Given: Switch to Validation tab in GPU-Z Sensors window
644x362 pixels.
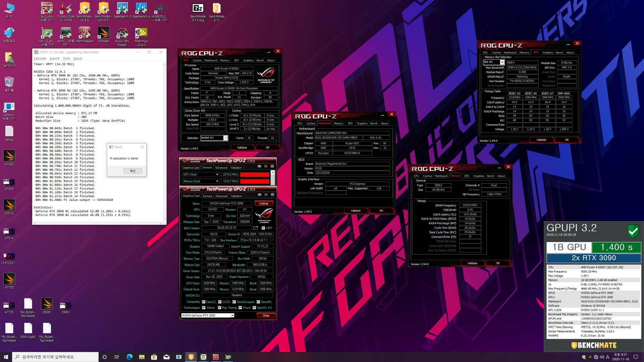Looking at the screenshot, I should (236, 167).
